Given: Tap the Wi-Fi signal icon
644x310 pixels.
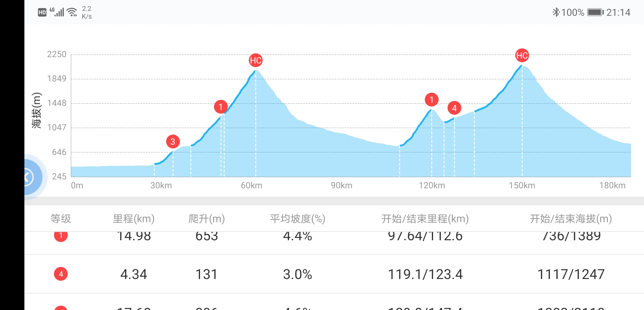Looking at the screenshot, I should [x=72, y=12].
